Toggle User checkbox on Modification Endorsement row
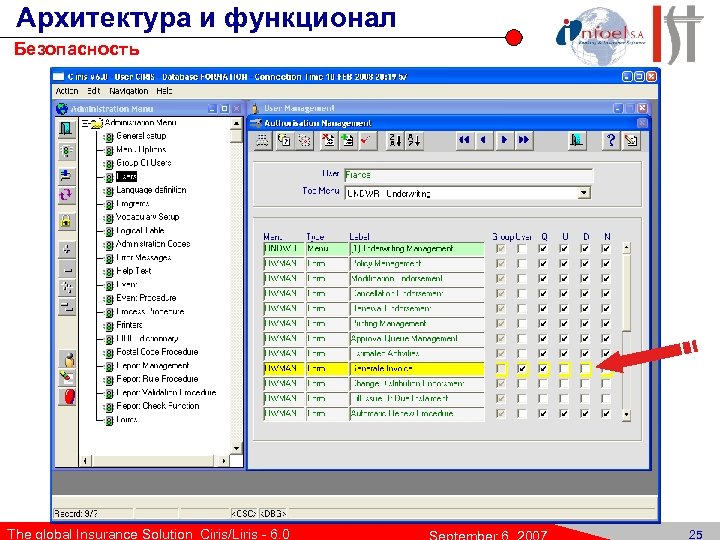This screenshot has width=720, height=540. pyautogui.click(x=522, y=278)
